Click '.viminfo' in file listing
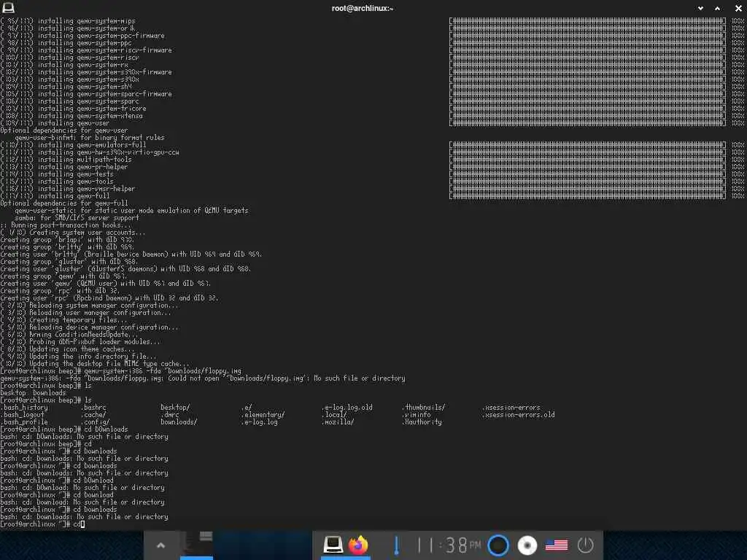747x560 pixels. 417,415
